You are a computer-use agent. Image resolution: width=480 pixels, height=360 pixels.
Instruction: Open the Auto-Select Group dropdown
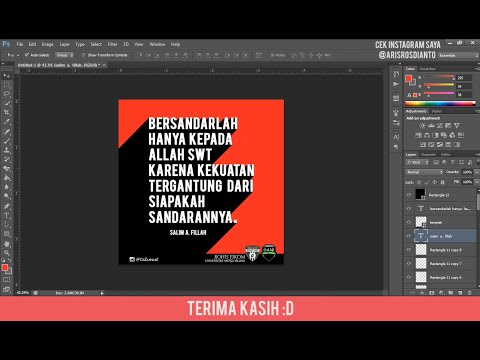point(64,55)
